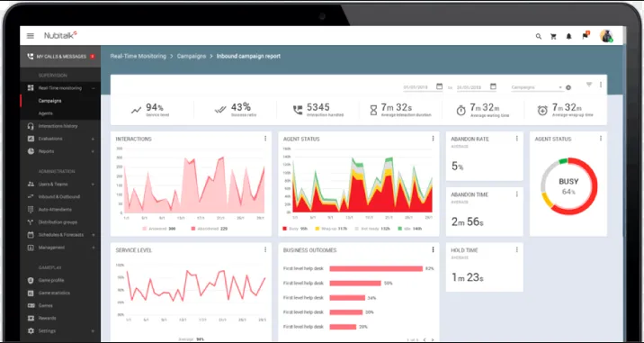Click the flag icon with the red badge

586,36
